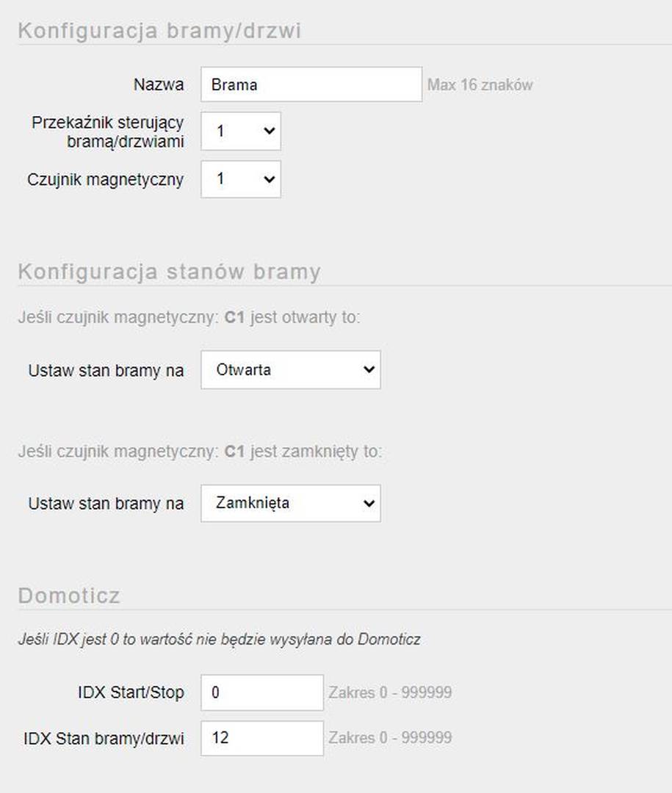Click the chevron arrow on Zamknięta select

(x=369, y=503)
